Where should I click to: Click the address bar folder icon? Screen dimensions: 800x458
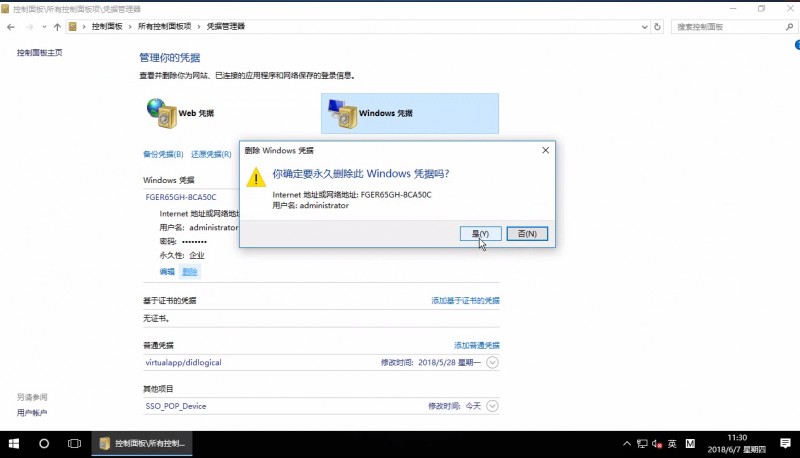[72, 27]
